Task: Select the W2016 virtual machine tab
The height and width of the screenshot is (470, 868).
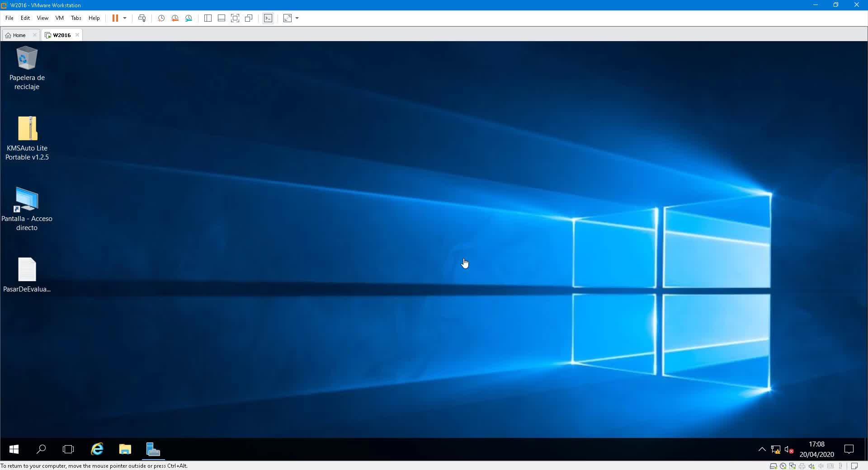Action: (61, 35)
